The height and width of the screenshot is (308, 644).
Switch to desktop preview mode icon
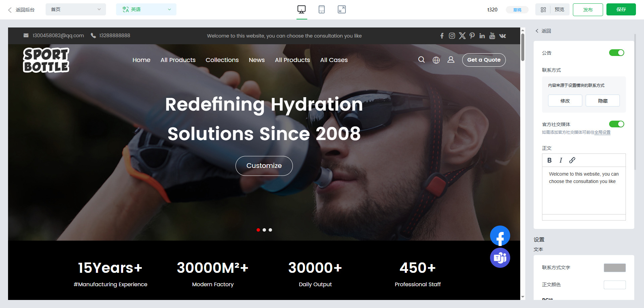coord(302,9)
